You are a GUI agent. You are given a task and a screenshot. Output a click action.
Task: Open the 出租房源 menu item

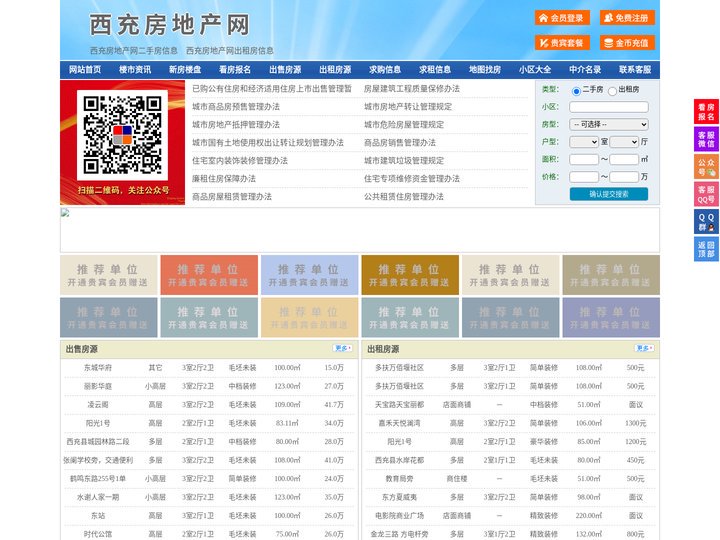coord(335,70)
